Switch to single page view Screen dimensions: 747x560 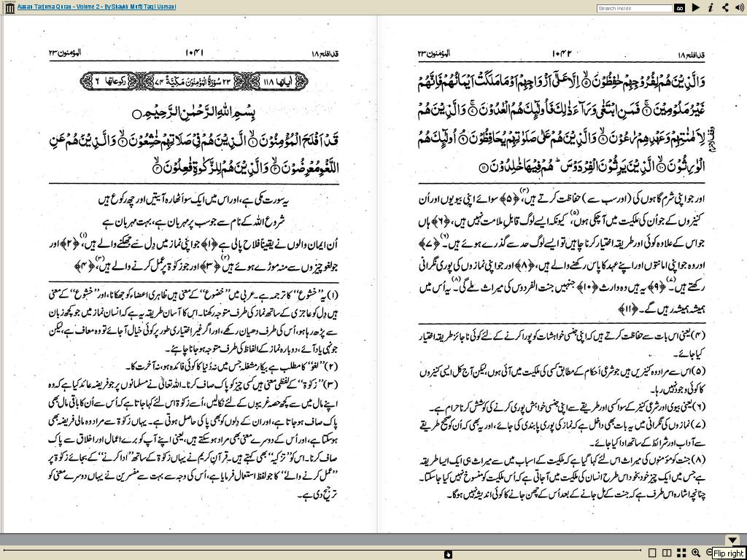pos(653,553)
